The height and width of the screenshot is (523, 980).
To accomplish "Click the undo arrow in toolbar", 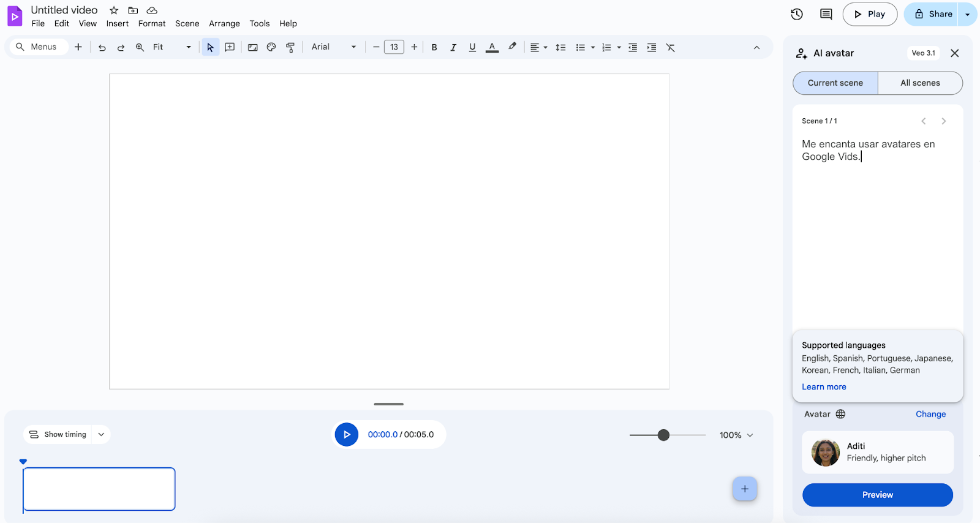I will pos(102,47).
